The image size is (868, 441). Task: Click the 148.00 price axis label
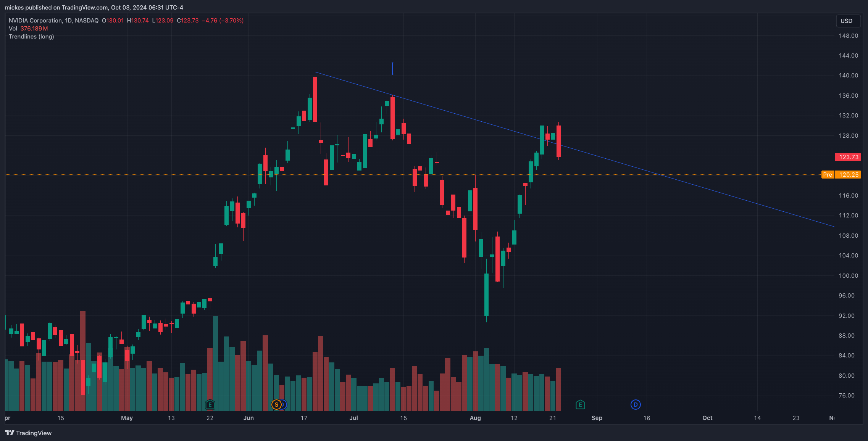click(848, 35)
